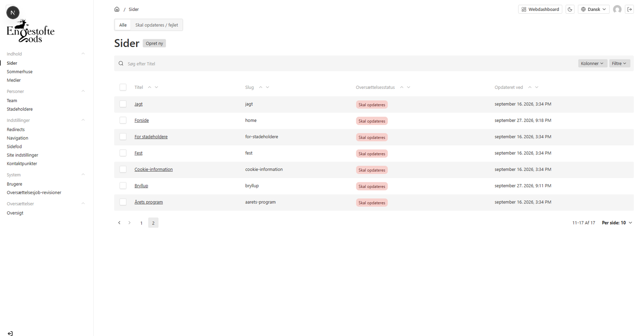The width and height of the screenshot is (644, 336).
Task: Go to previous page arrow
Action: [x=119, y=223]
